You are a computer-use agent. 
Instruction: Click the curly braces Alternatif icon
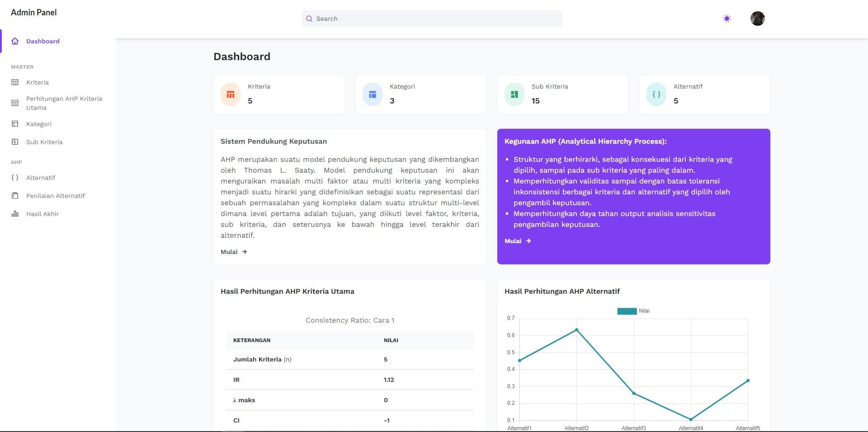click(15, 178)
